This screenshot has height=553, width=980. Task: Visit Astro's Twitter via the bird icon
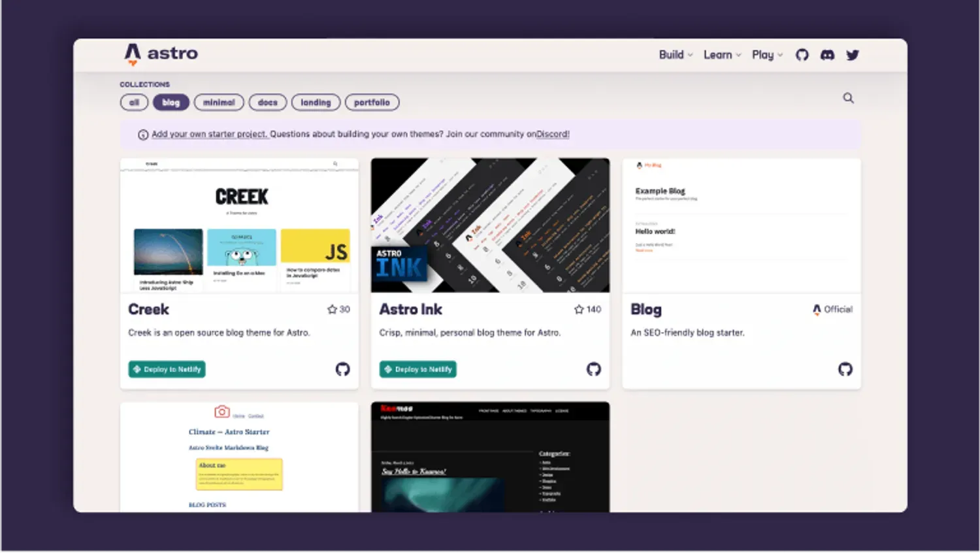tap(852, 55)
